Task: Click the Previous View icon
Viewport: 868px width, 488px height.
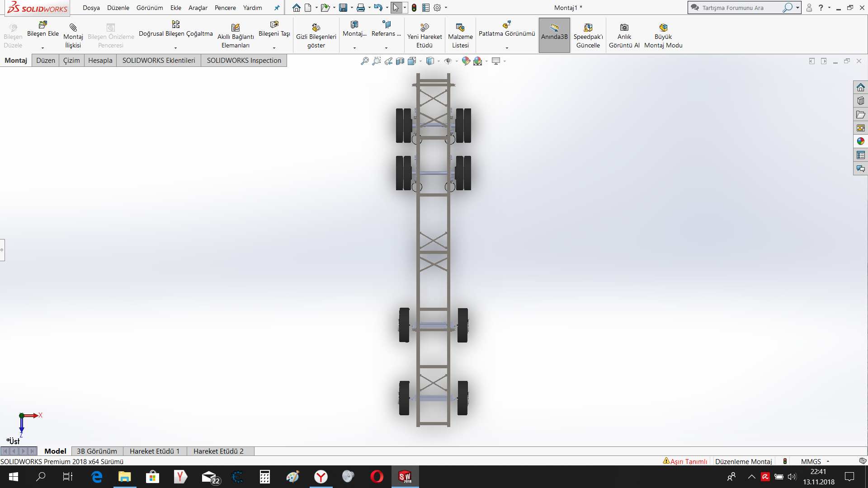Action: [x=388, y=61]
